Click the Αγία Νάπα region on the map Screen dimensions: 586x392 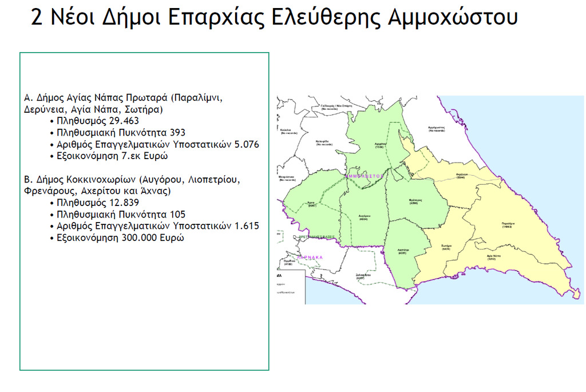pyautogui.click(x=488, y=257)
